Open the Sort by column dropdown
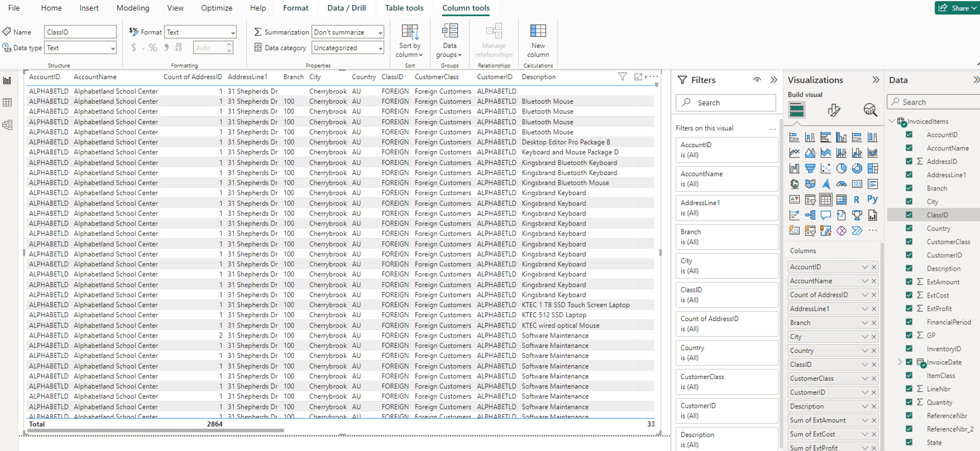The width and height of the screenshot is (980, 451). [x=410, y=41]
